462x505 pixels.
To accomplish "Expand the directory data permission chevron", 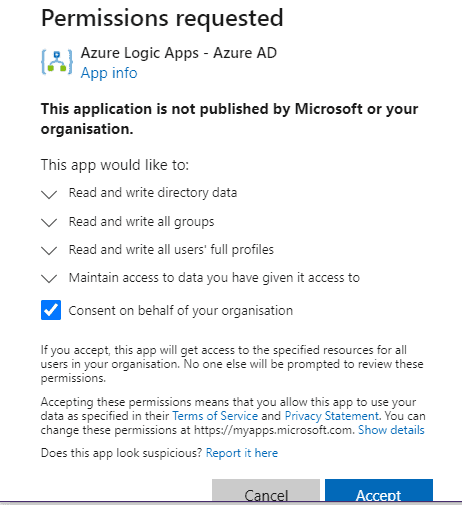I will [x=49, y=194].
